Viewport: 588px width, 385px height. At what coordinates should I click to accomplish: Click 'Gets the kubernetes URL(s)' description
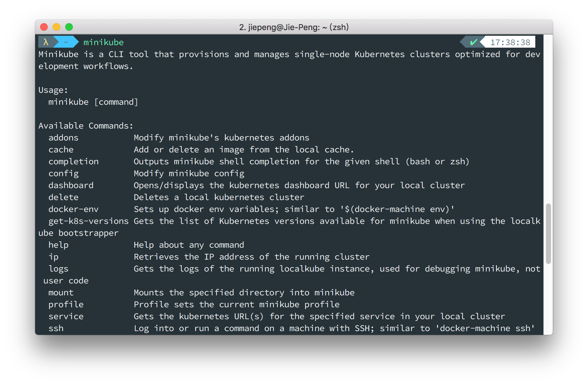pyautogui.click(x=319, y=317)
